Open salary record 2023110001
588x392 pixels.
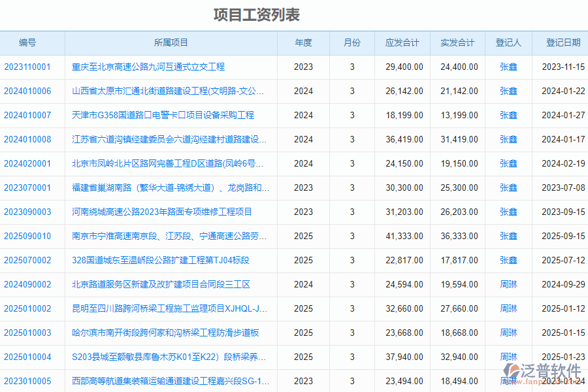tap(29, 67)
